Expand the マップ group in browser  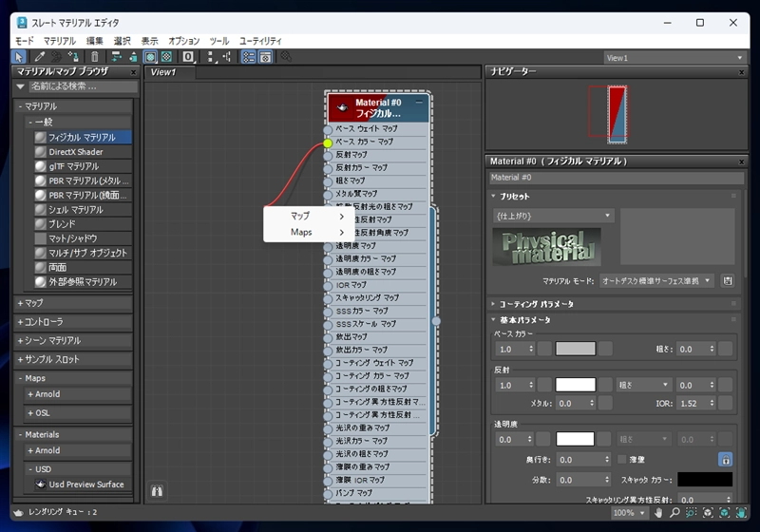click(73, 303)
